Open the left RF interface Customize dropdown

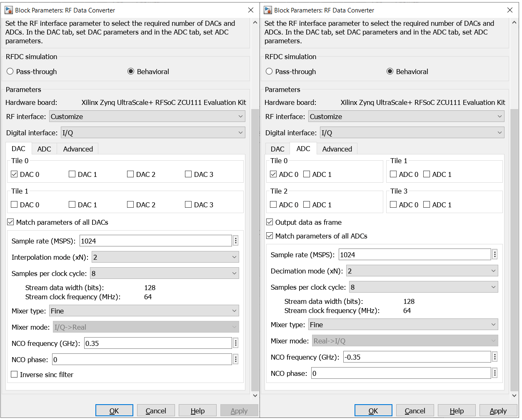pyautogui.click(x=147, y=116)
